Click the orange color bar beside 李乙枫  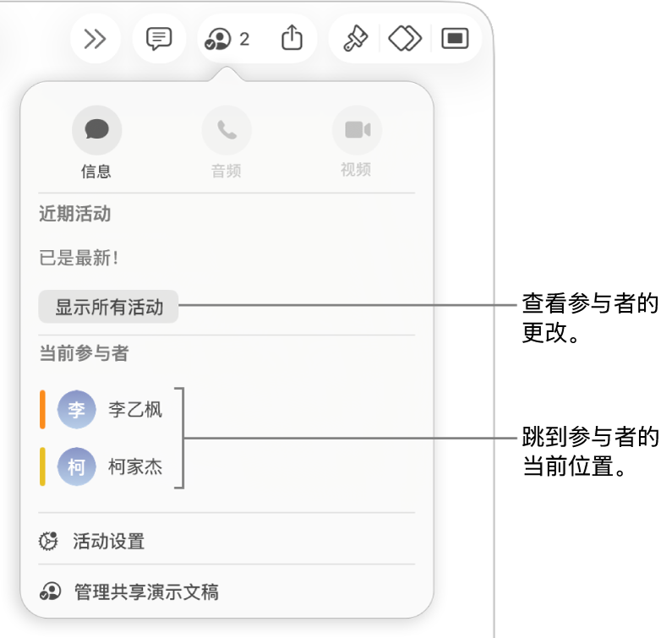[42, 410]
